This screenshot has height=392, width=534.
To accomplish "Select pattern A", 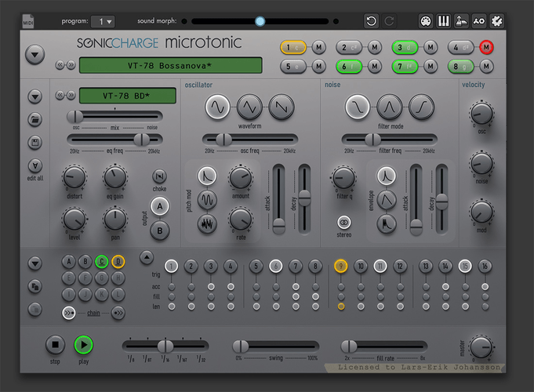I will click(x=69, y=262).
